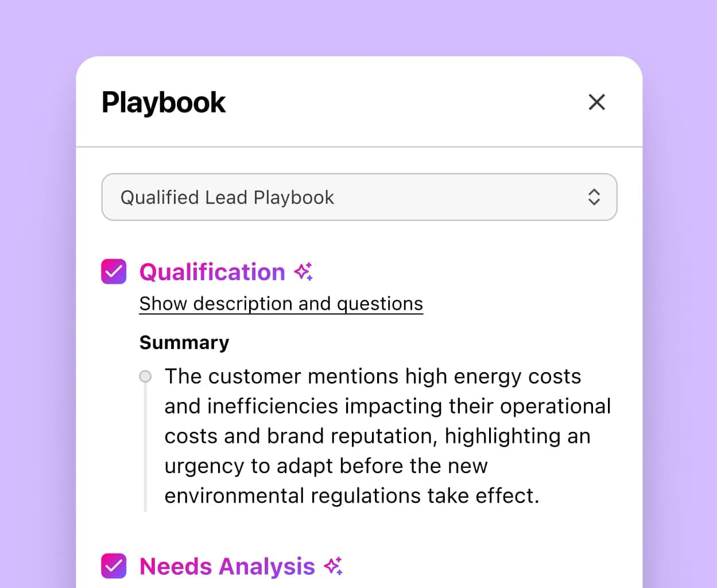
Task: Click the Summary section heading
Action: pyautogui.click(x=184, y=342)
